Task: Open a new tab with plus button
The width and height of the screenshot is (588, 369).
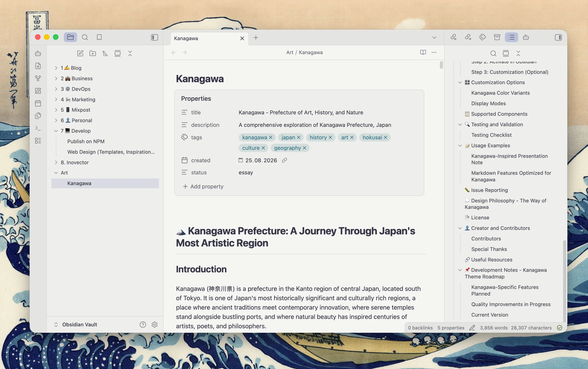Action: pyautogui.click(x=256, y=38)
